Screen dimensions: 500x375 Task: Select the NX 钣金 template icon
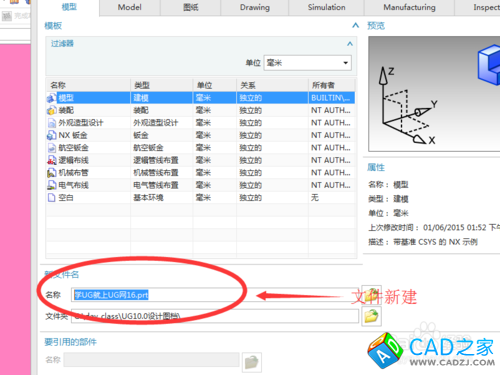pyautogui.click(x=52, y=135)
